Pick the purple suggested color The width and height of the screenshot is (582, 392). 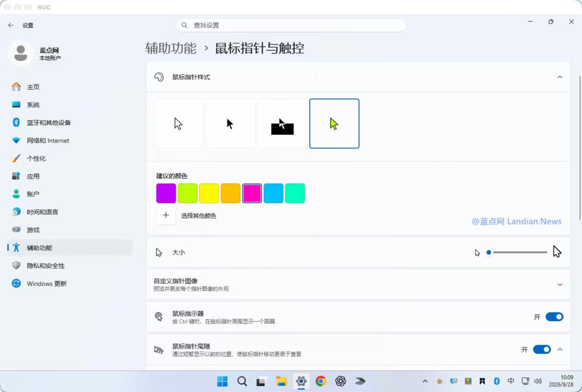tap(166, 193)
